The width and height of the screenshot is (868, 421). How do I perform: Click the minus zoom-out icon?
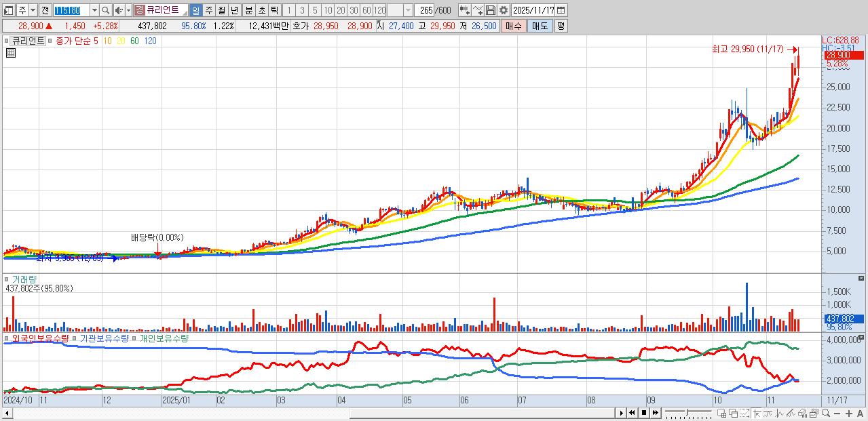(x=837, y=414)
